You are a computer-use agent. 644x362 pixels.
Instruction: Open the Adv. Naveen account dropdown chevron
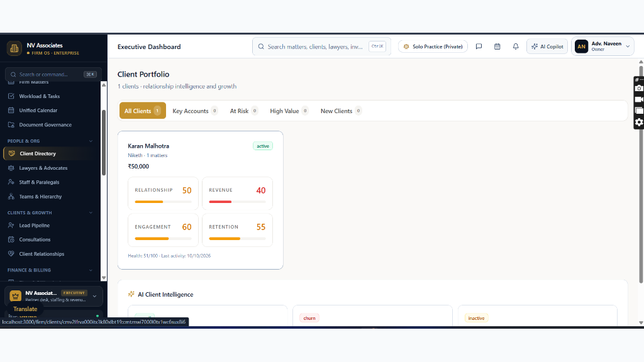click(x=628, y=47)
